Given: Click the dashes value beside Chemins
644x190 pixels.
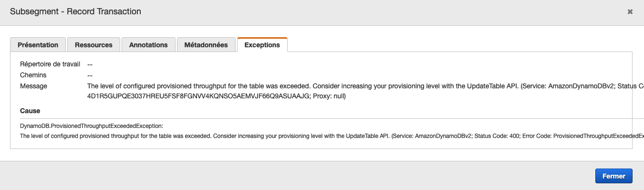Looking at the screenshot, I should click(x=90, y=75).
